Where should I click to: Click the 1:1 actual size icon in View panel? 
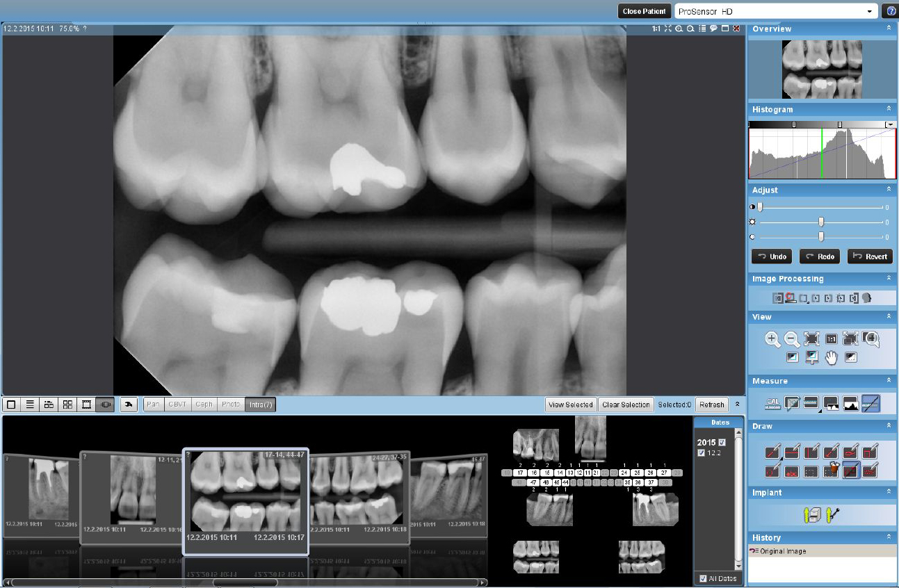click(x=831, y=339)
